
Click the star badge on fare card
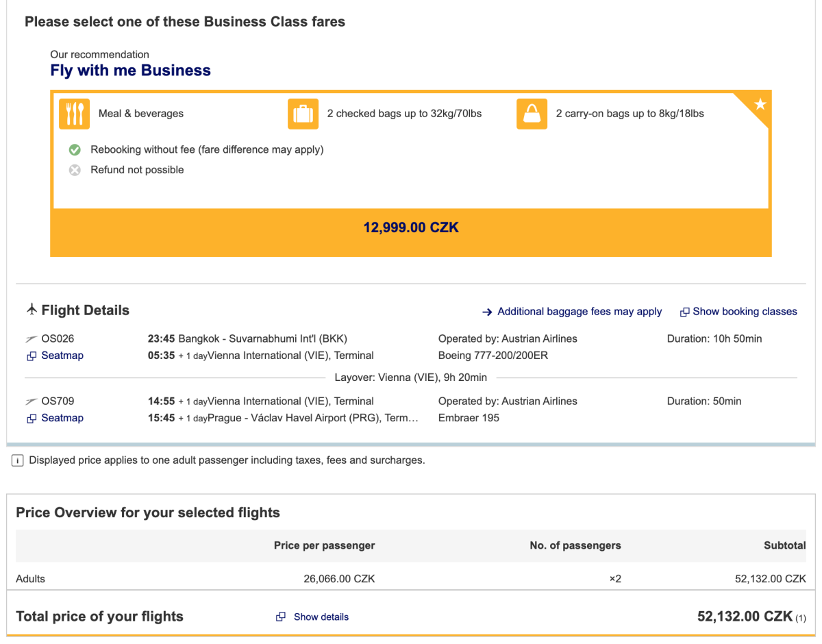760,105
